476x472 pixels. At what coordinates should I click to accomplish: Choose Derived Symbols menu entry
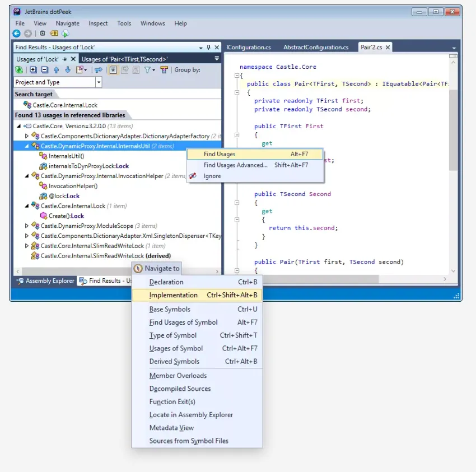click(197, 362)
